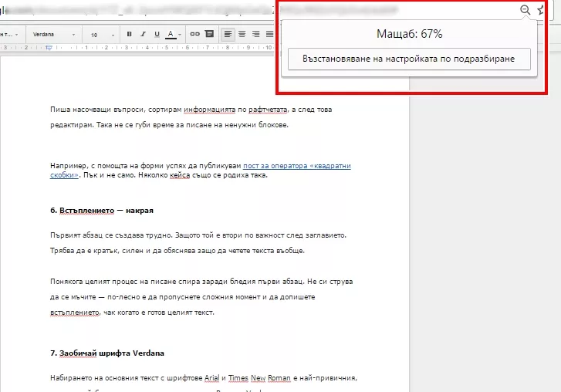Click paragraph starting 'Първият абзац се създава'
Viewport: 561px width, 392px height.
tap(198, 243)
